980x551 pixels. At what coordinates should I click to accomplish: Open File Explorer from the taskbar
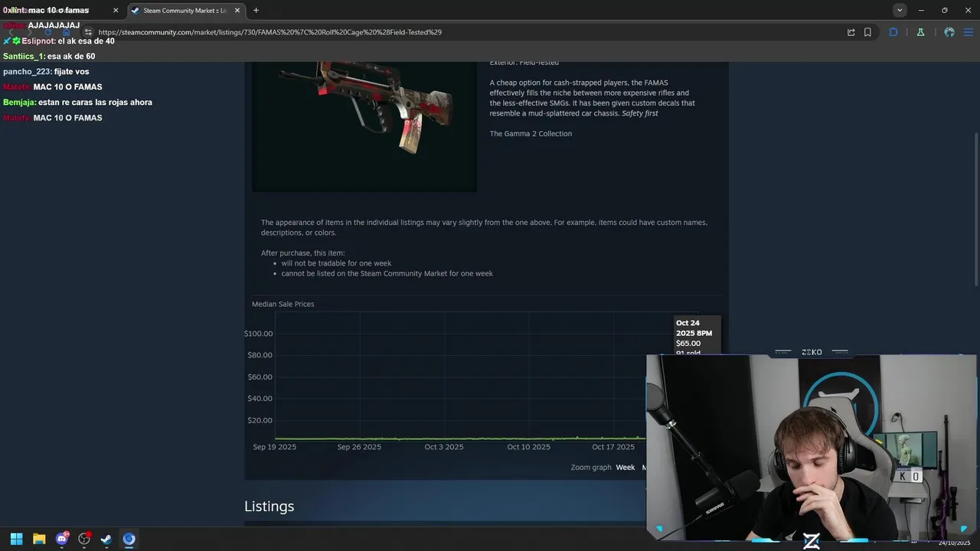[x=39, y=539]
